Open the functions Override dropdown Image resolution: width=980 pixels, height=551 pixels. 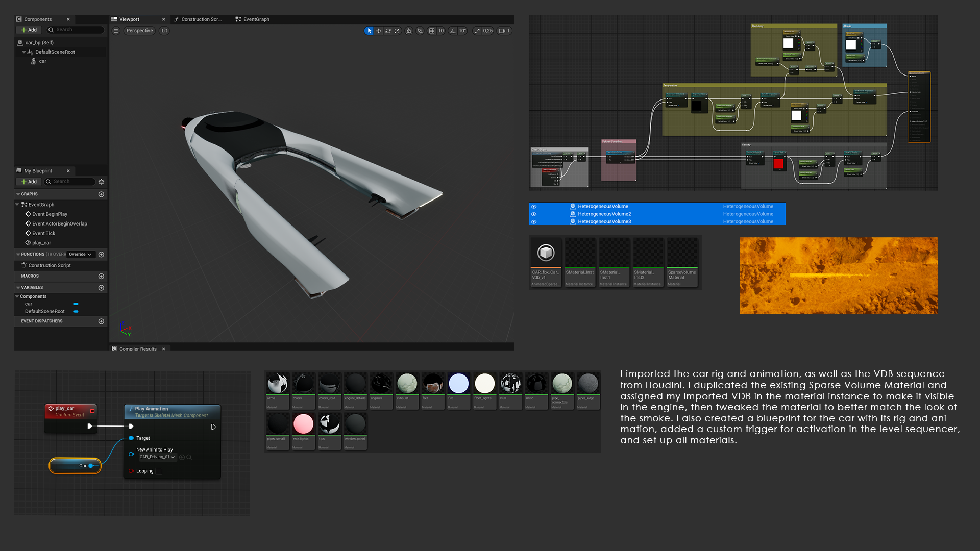point(81,254)
